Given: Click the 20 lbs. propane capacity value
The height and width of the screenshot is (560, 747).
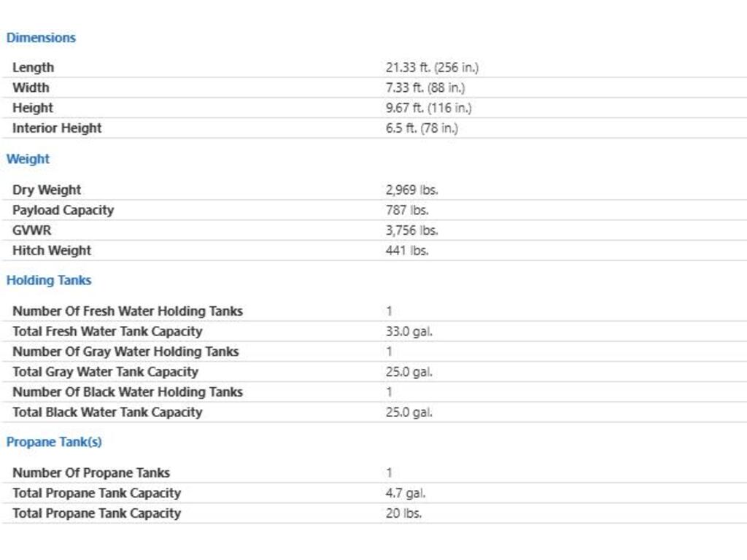Looking at the screenshot, I should coord(403,513).
